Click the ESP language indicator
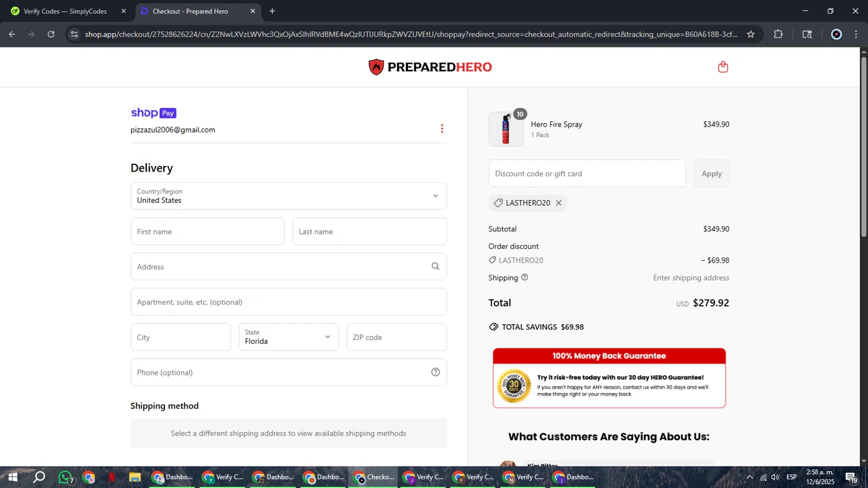Screen dimensions: 868x488 tap(792, 477)
